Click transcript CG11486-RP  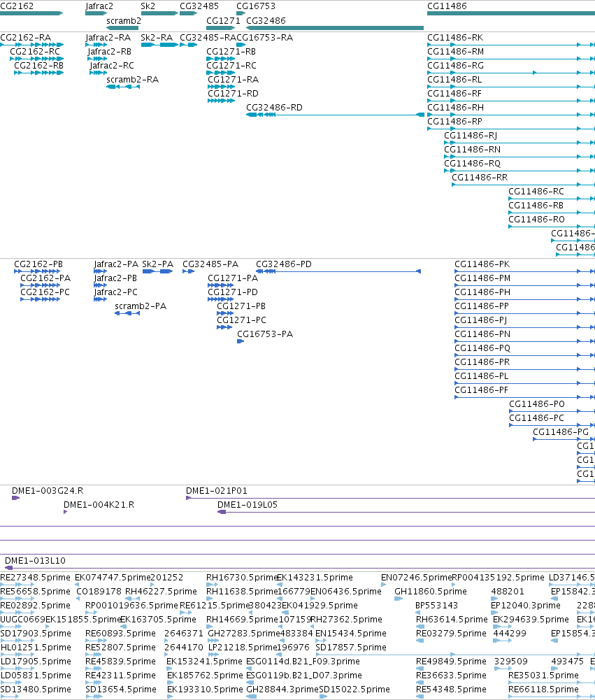[x=454, y=122]
